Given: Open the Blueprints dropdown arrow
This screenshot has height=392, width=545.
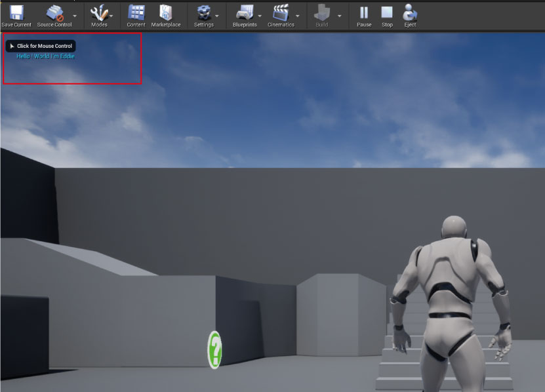Looking at the screenshot, I should 260,15.
